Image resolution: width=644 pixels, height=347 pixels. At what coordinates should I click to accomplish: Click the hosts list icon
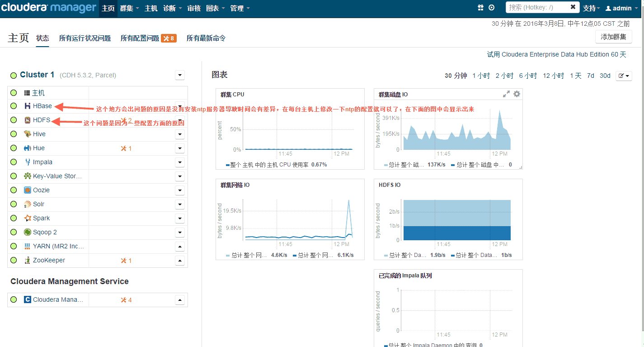27,93
